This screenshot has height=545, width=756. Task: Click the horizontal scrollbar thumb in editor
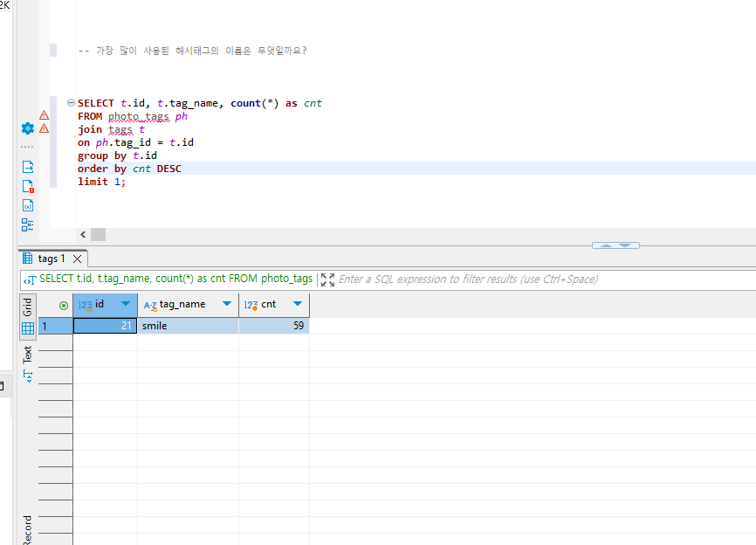98,234
